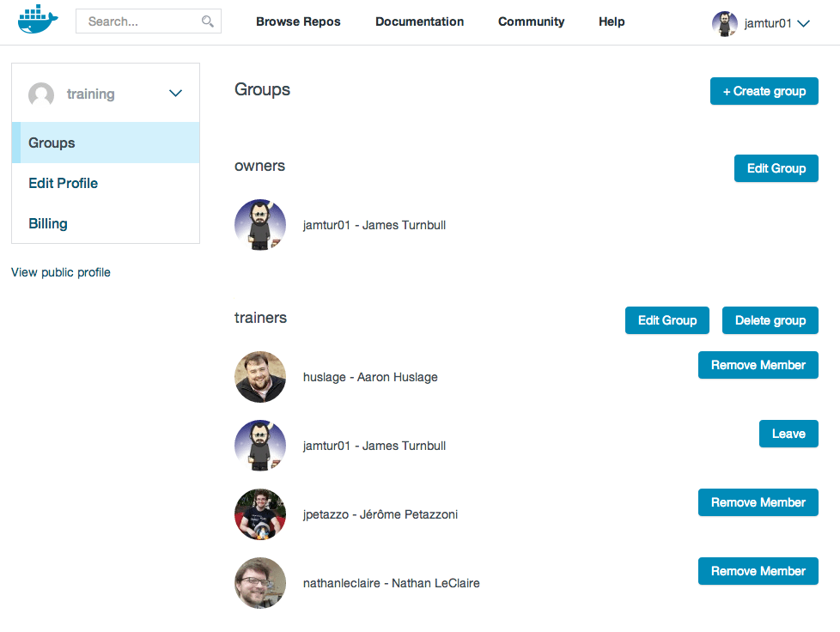Image resolution: width=840 pixels, height=632 pixels.
Task: Go to the Community page
Action: click(x=532, y=21)
